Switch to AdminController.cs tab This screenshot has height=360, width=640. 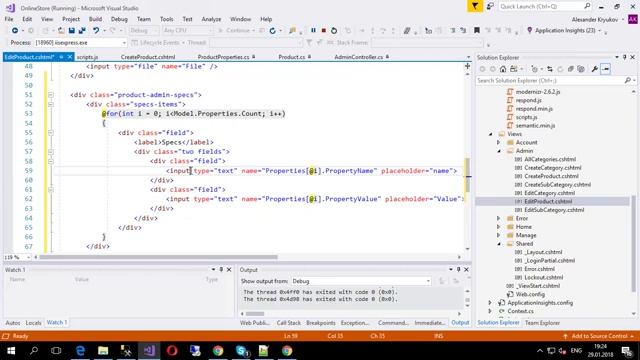(358, 57)
